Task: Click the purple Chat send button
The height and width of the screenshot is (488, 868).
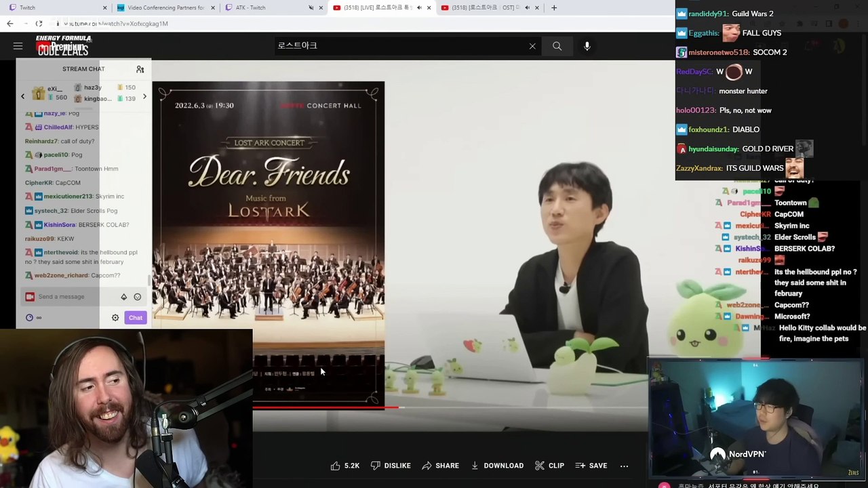Action: click(x=136, y=318)
